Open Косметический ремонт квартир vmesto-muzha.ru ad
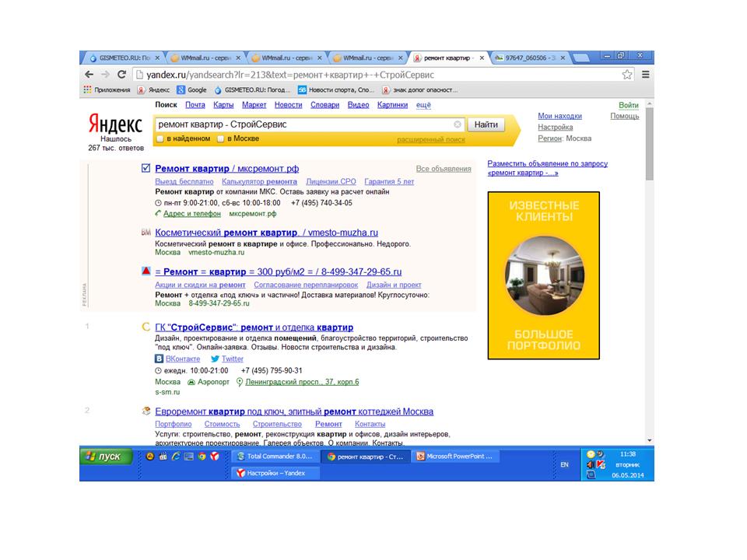Viewport: 747px width, 560px height. [x=266, y=233]
